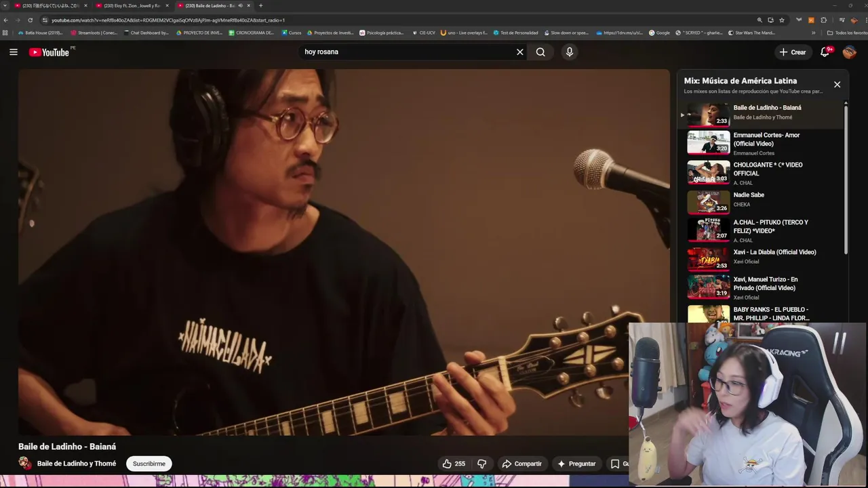Go back in browser history
Viewport: 868px width, 488px height.
(6, 20)
